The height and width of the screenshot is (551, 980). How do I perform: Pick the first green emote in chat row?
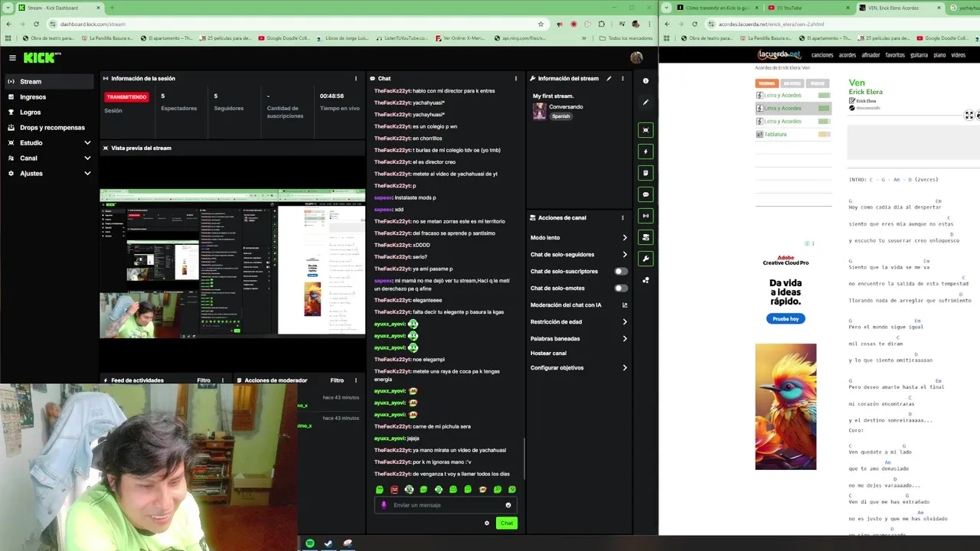click(x=379, y=490)
